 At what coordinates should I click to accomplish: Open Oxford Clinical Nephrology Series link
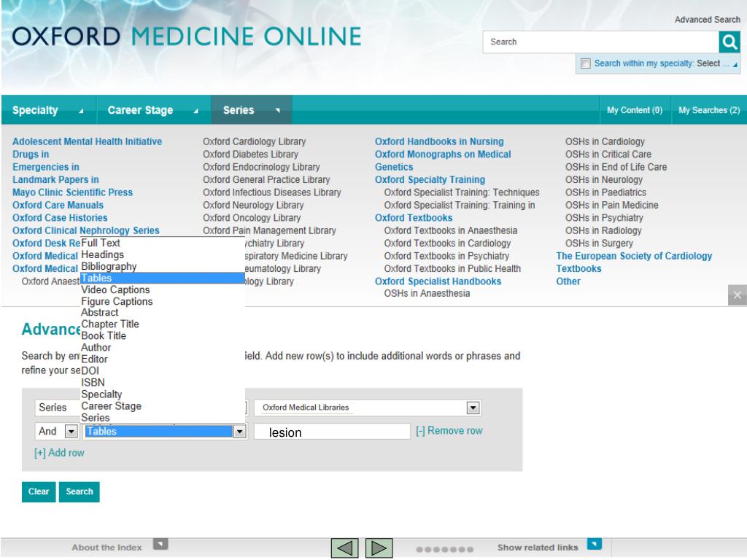click(x=86, y=230)
